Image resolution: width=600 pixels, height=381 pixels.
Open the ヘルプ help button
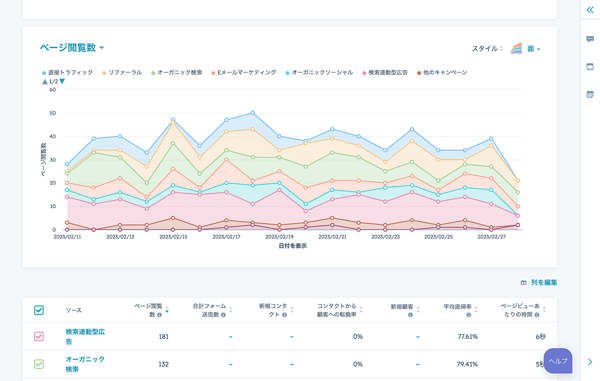(558, 361)
